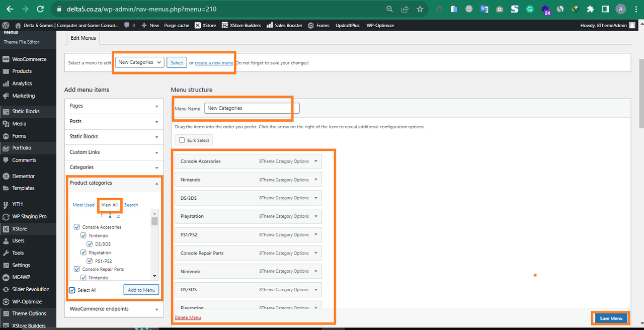Open Media library from the sidebar
The width and height of the screenshot is (644, 330).
click(x=19, y=123)
